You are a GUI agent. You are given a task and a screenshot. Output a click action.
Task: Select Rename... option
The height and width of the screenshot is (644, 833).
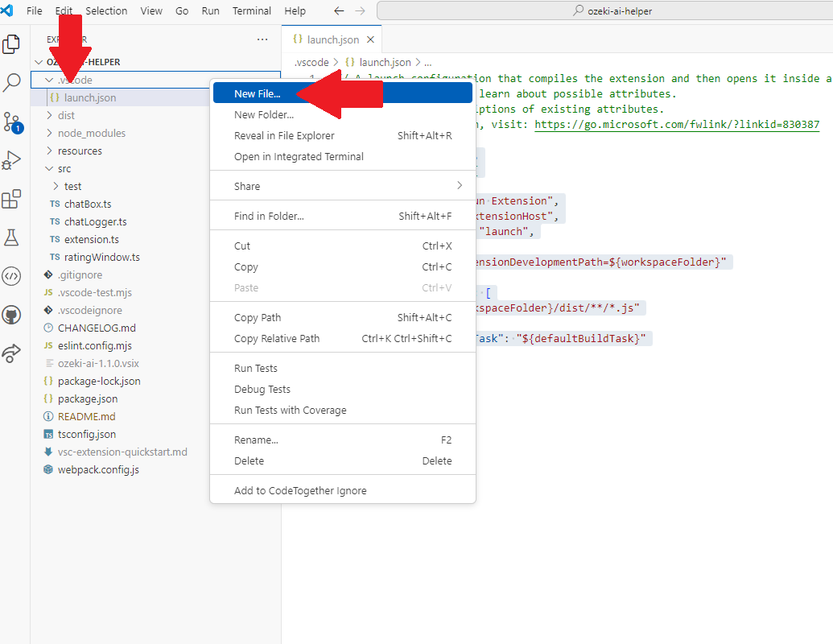(343, 440)
